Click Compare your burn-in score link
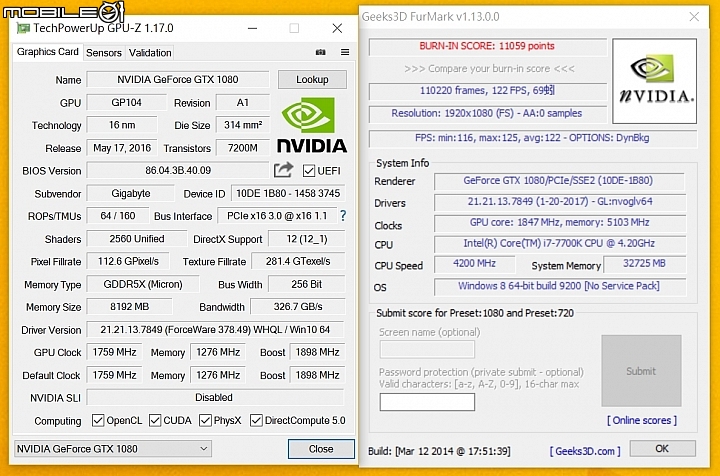 [x=489, y=69]
